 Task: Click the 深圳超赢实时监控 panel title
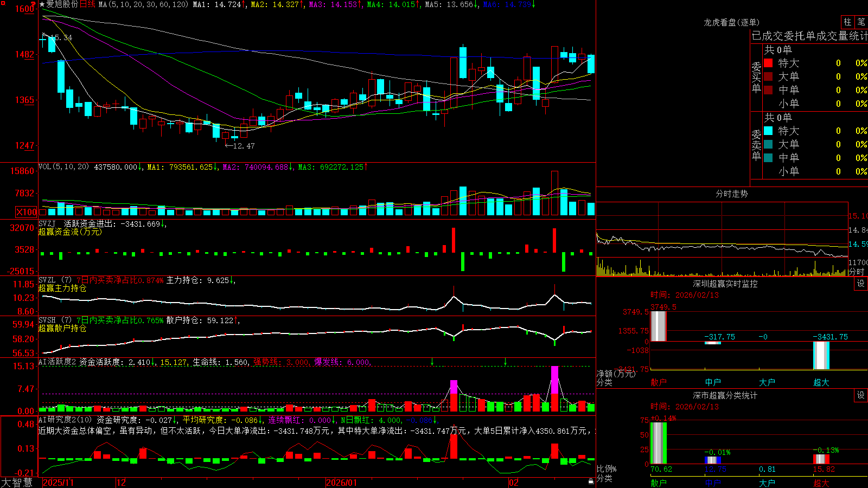[725, 284]
